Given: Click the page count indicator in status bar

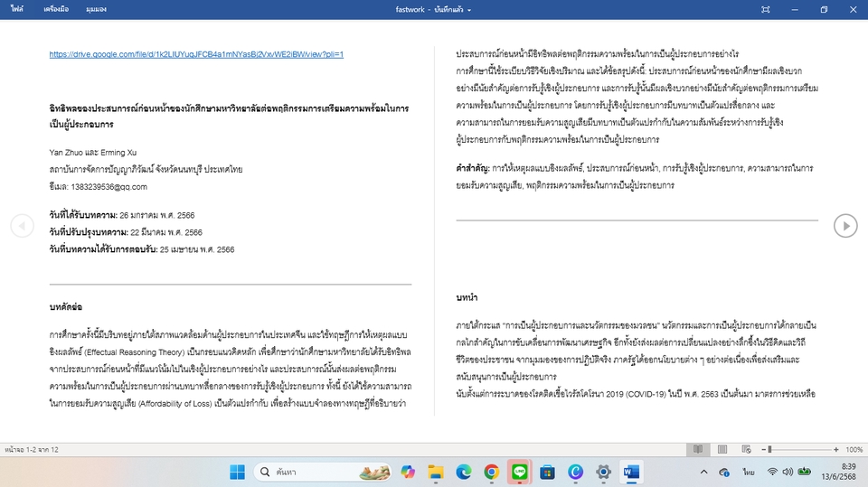Looking at the screenshot, I should [32, 449].
